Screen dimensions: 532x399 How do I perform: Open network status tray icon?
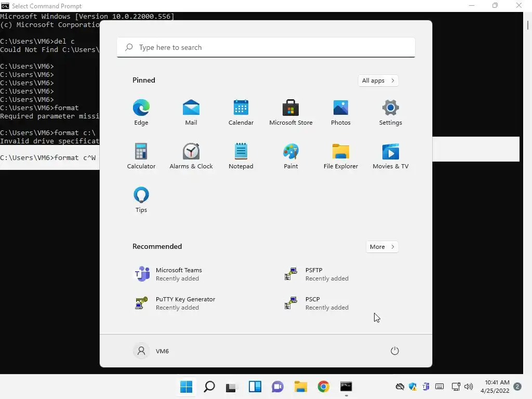click(456, 387)
